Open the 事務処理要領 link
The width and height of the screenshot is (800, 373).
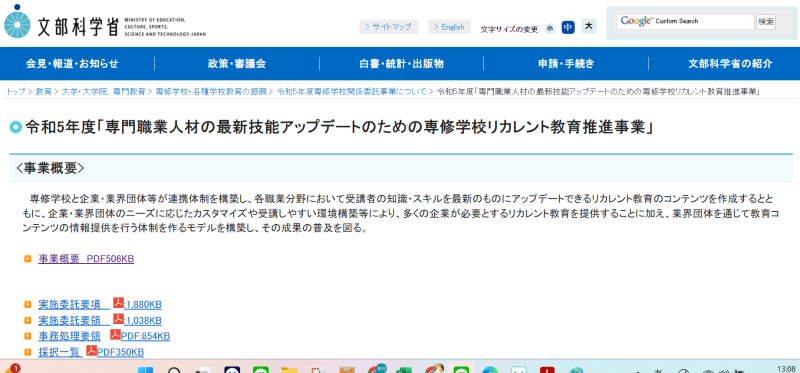tap(70, 336)
